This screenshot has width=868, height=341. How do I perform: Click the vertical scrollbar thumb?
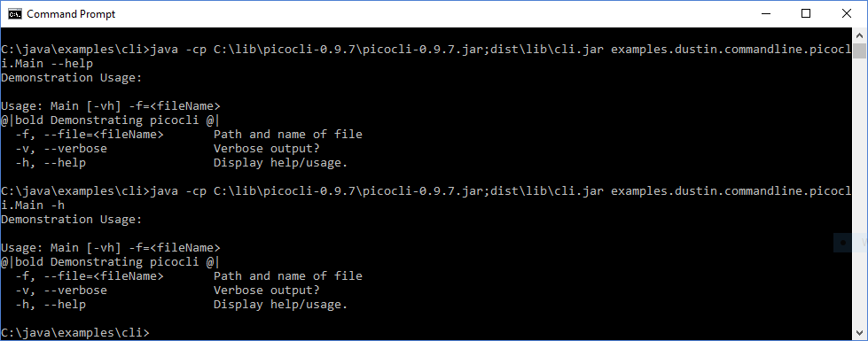point(859,50)
